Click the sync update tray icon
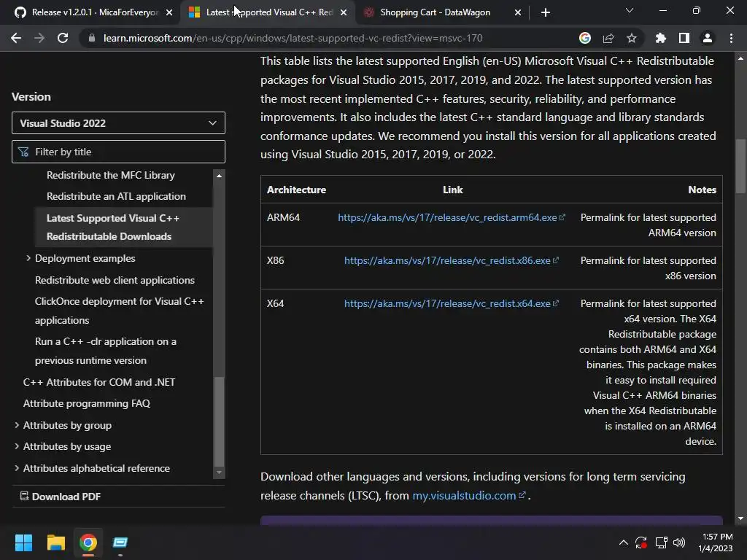The image size is (747, 560). click(641, 542)
